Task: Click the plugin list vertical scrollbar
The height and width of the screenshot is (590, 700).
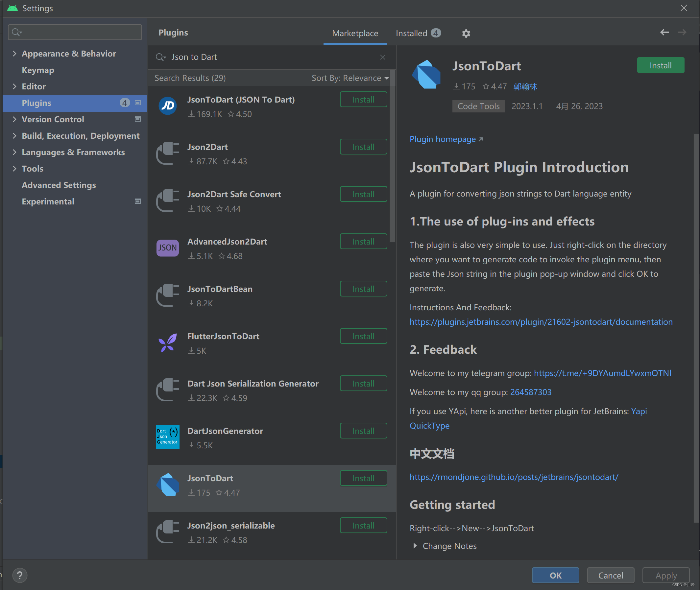Action: pos(393,156)
